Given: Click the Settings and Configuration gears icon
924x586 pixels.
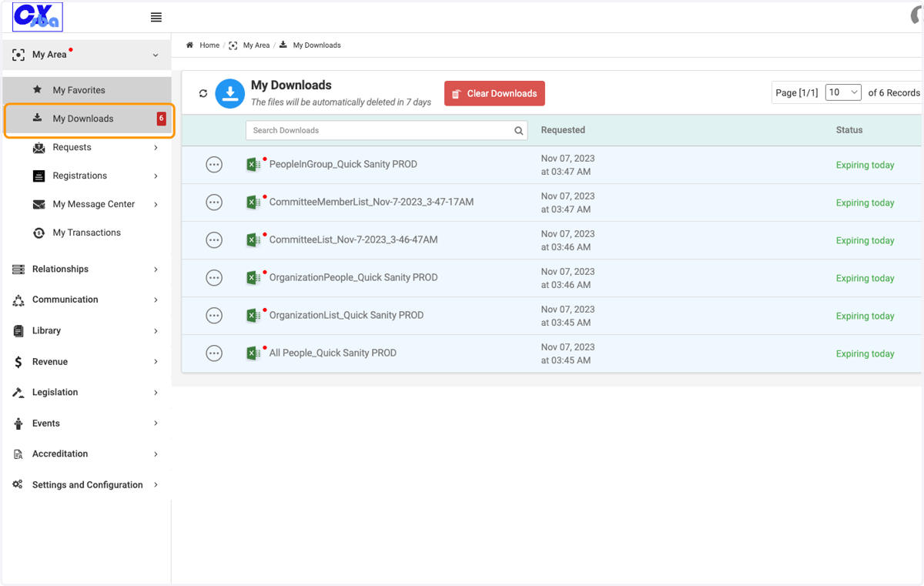Looking at the screenshot, I should 18,485.
